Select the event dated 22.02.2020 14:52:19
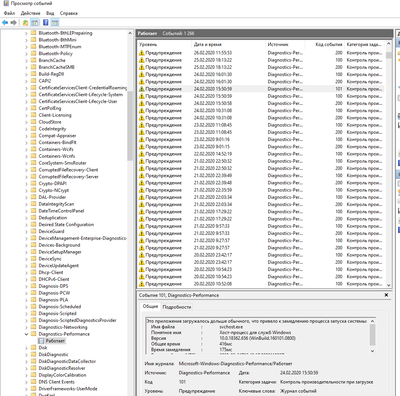Screen dimensions: 400x396 tap(261, 154)
